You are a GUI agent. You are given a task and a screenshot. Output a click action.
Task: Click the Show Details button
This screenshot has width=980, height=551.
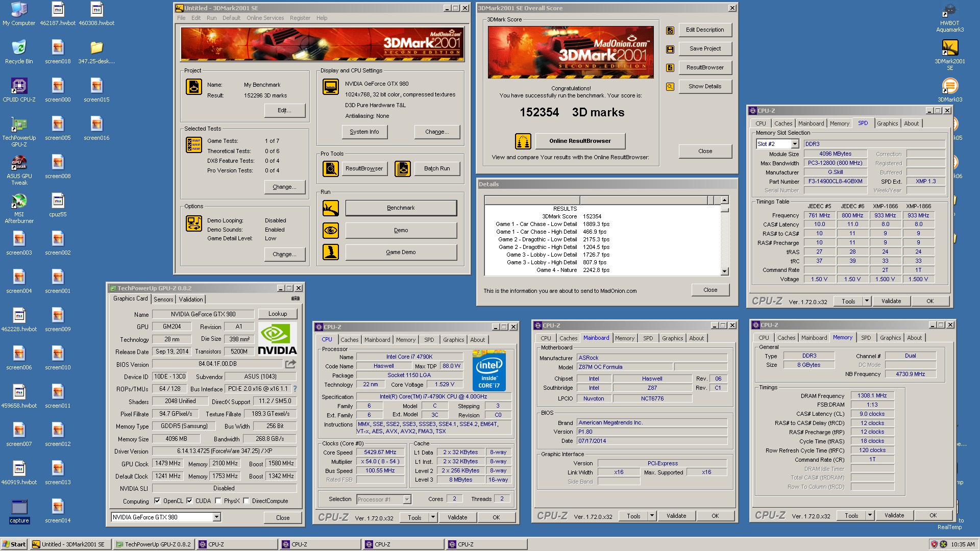click(705, 86)
